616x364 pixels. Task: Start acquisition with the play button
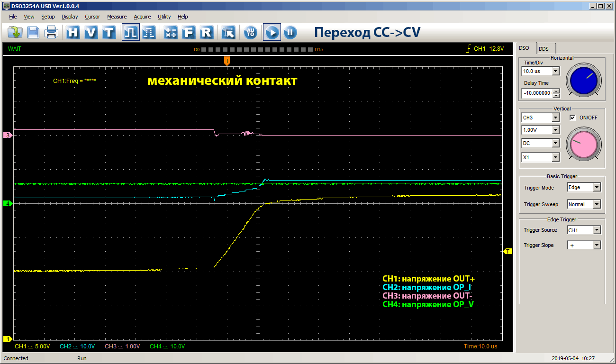click(272, 32)
